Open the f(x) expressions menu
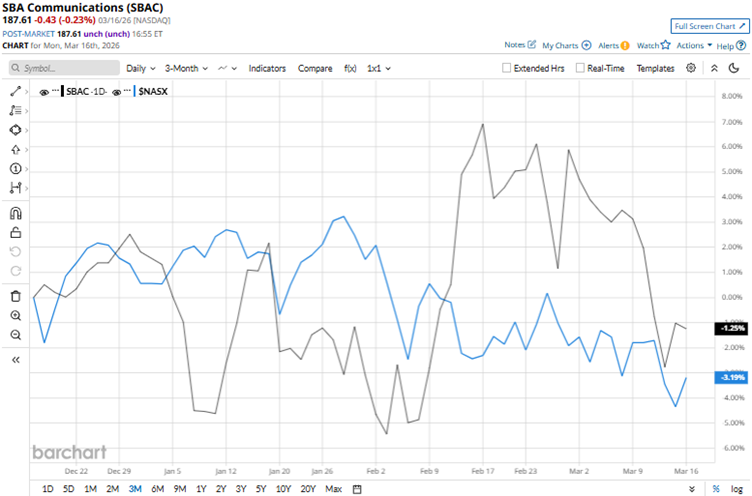Viewport: 752px width, 496px height. click(x=350, y=68)
